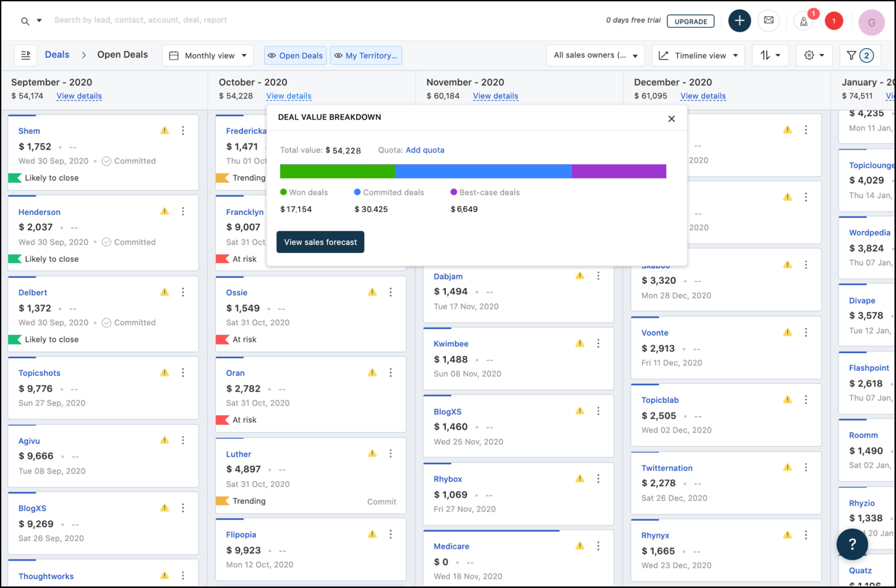The image size is (896, 588).
Task: Expand the Timeline view dropdown
Action: 698,56
